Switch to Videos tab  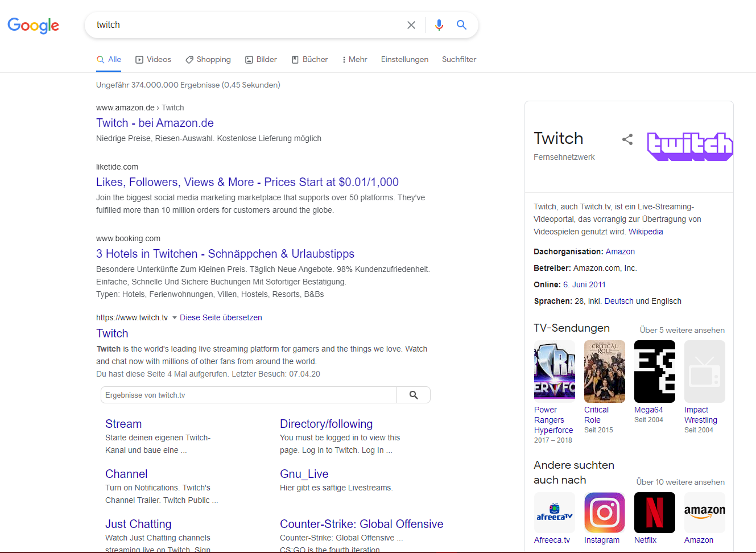153,59
